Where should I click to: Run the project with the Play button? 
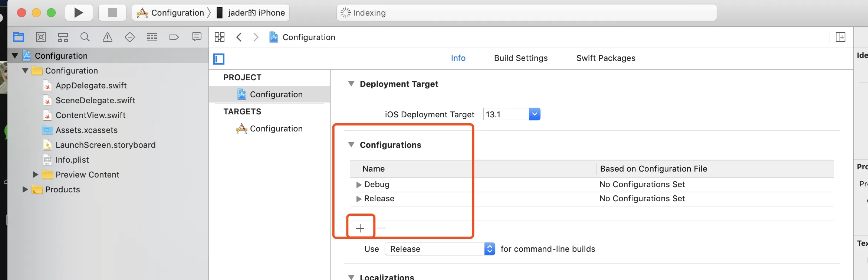[x=79, y=13]
